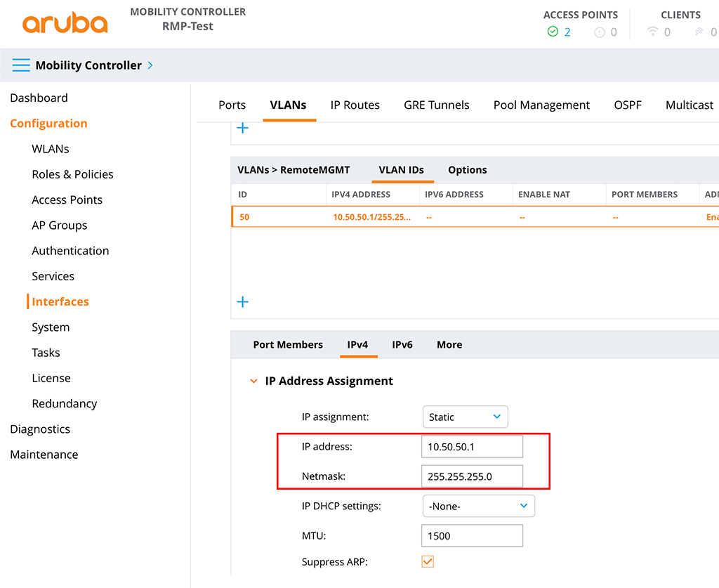Open the Options tab for RemoteMGMT VLAN

point(467,169)
